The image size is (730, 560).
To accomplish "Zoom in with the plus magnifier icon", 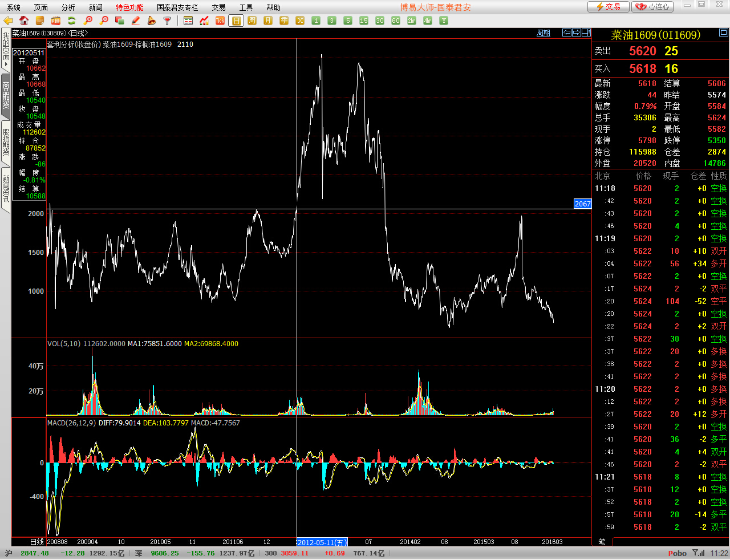I will [x=88, y=21].
